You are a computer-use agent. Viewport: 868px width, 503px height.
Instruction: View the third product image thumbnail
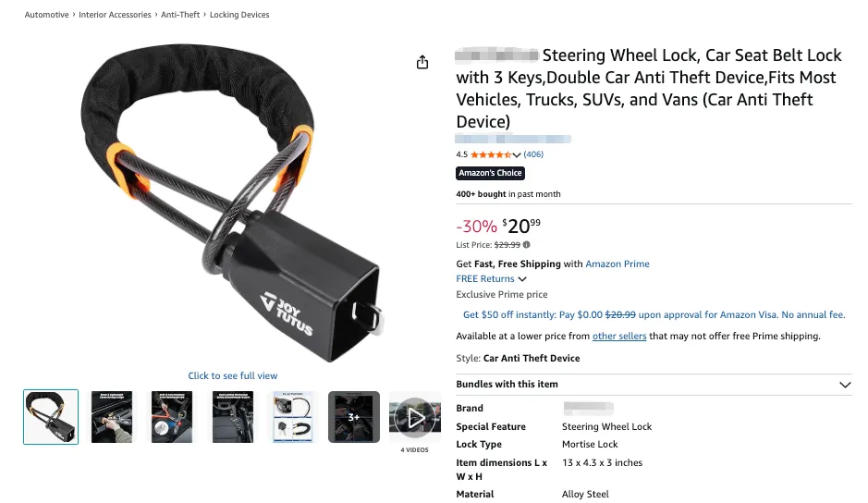[172, 417]
